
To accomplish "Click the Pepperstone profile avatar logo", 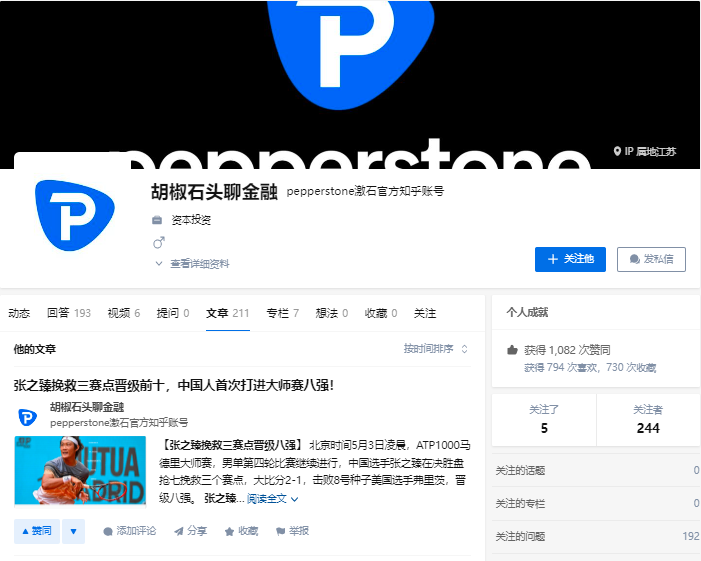I will click(75, 215).
